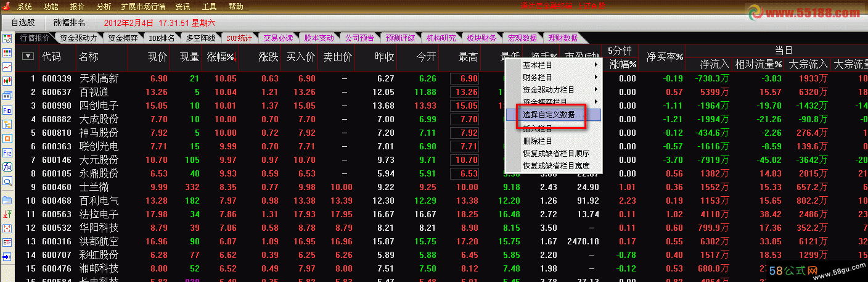The image size is (868, 282).
Task: Switch to the 宏观数据 tab
Action: pos(523,38)
